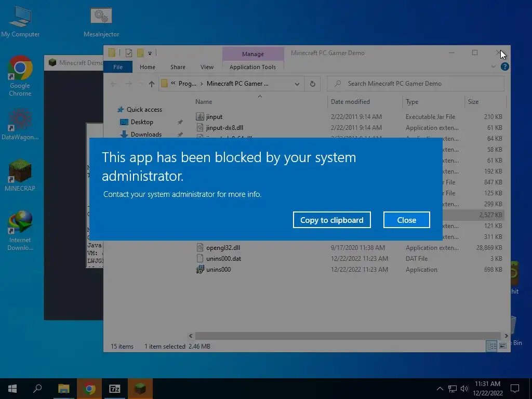The height and width of the screenshot is (399, 532).
Task: Open 7-Zip taskbar icon
Action: (x=114, y=389)
